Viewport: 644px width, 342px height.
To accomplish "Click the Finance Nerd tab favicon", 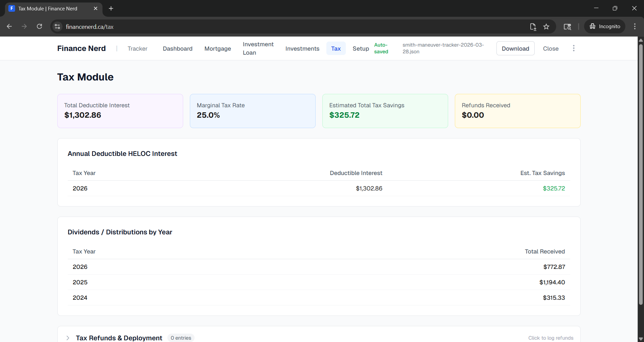I will tap(12, 8).
